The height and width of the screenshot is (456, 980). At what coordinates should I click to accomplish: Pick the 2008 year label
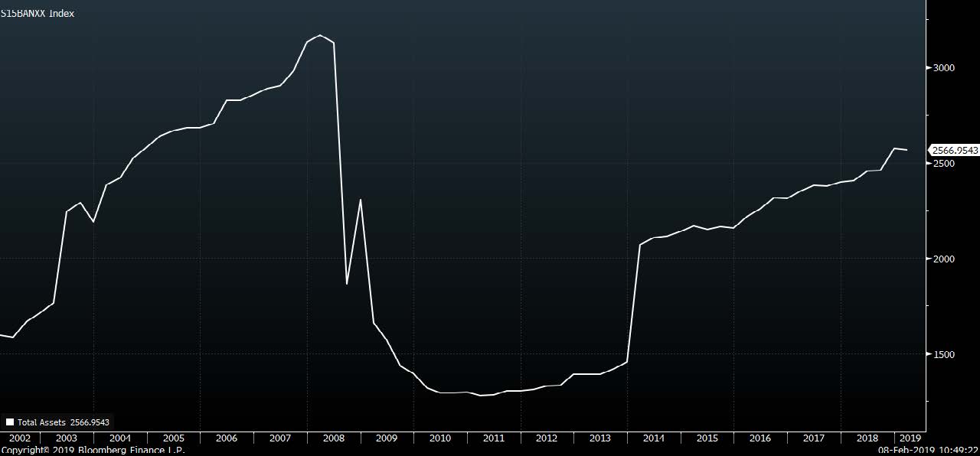point(333,438)
